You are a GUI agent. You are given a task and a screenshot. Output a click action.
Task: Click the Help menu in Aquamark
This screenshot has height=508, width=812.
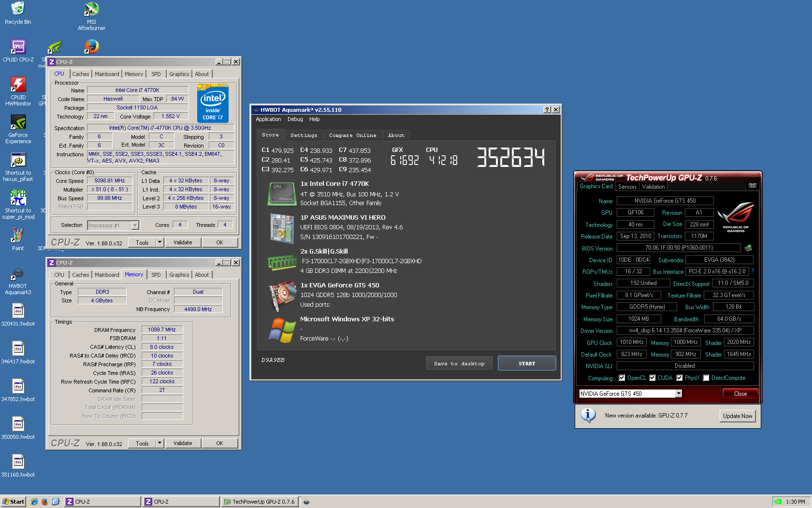(x=315, y=119)
